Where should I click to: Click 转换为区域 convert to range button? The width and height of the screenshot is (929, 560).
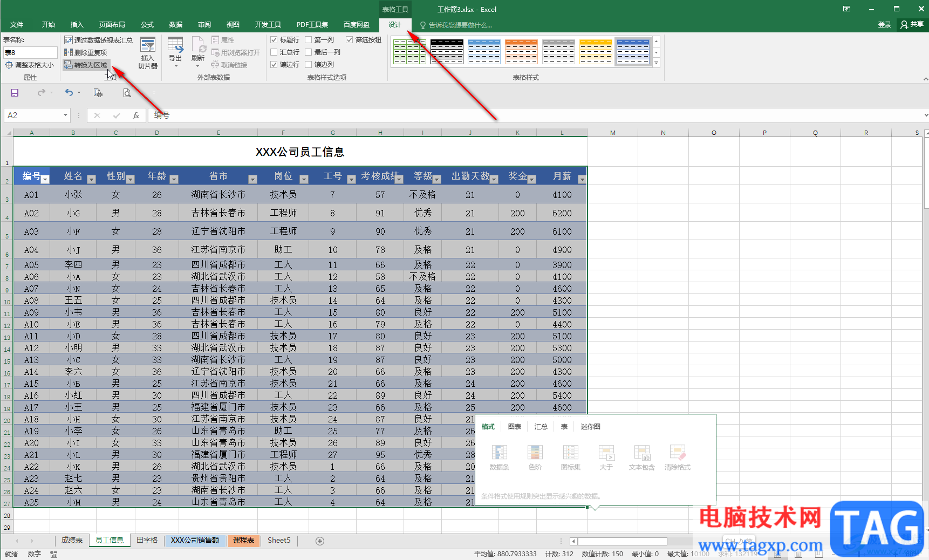pos(86,65)
